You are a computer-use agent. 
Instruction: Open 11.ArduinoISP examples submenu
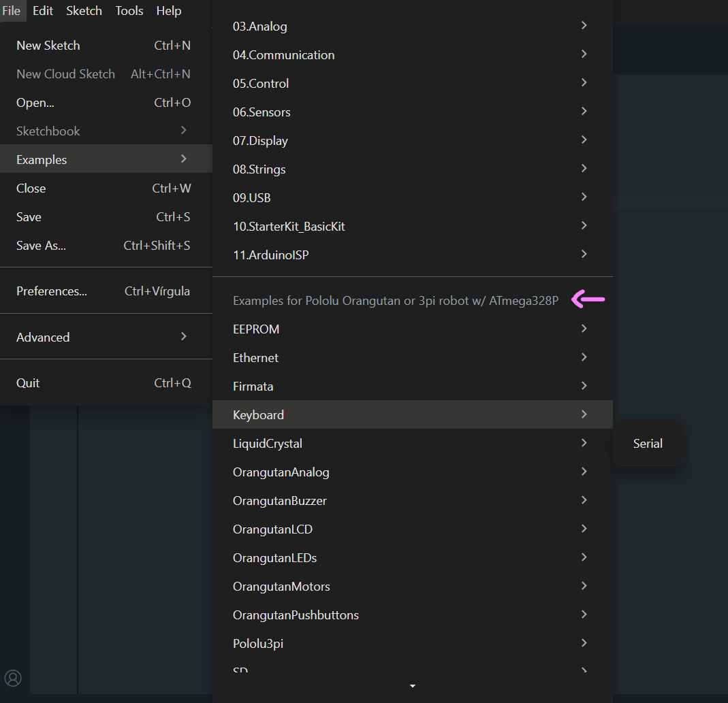tap(412, 255)
